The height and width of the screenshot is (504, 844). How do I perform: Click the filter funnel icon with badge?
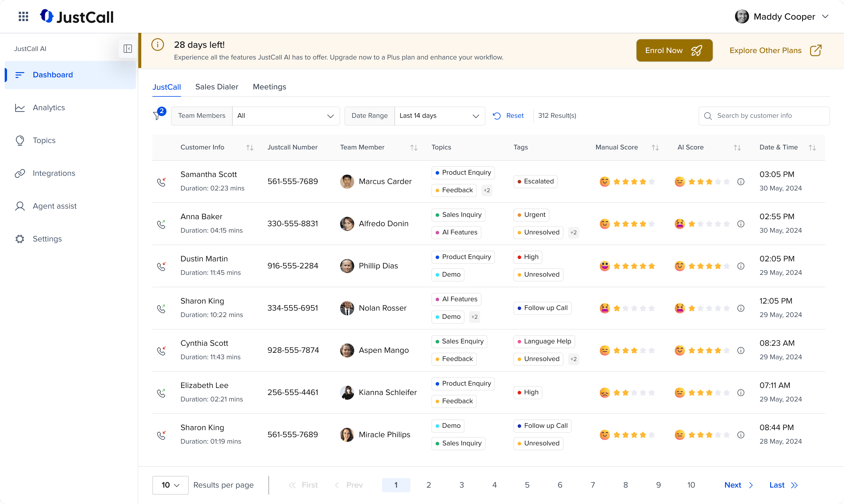157,115
